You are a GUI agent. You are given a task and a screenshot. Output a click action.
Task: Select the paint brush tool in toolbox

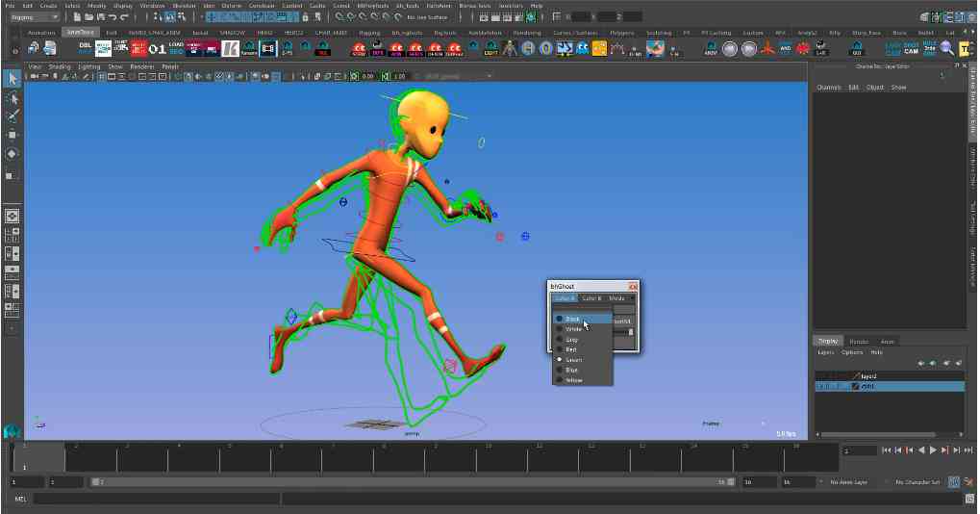point(12,116)
